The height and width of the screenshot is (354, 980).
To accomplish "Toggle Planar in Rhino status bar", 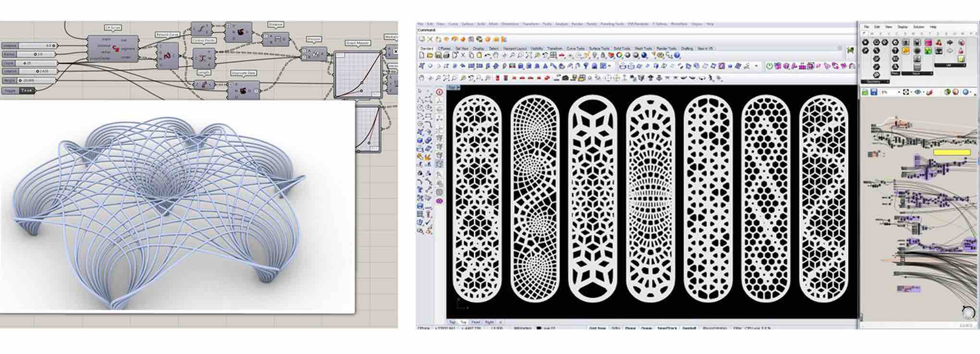I will (x=630, y=328).
